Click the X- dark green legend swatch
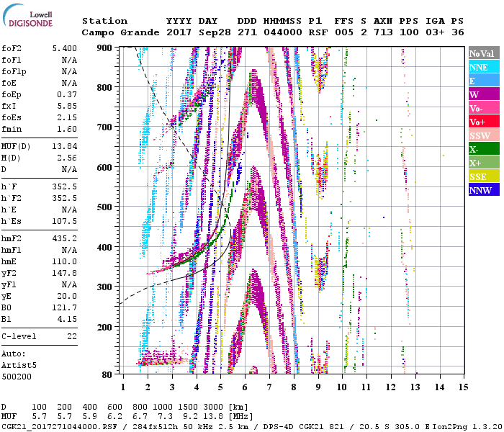 [x=482, y=149]
